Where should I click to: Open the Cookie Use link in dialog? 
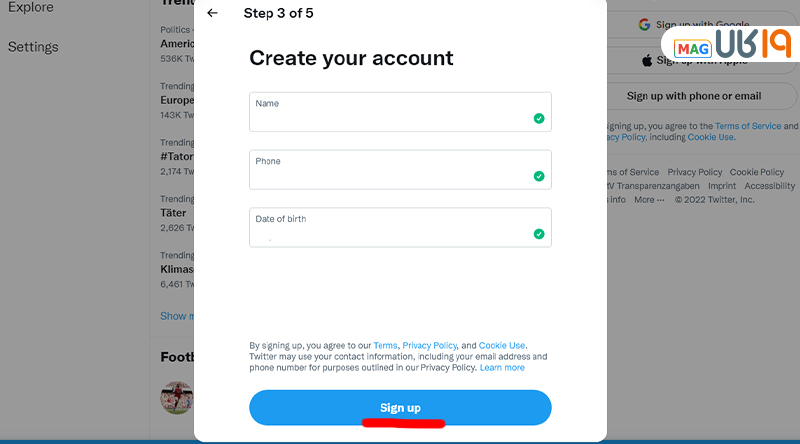click(x=502, y=346)
